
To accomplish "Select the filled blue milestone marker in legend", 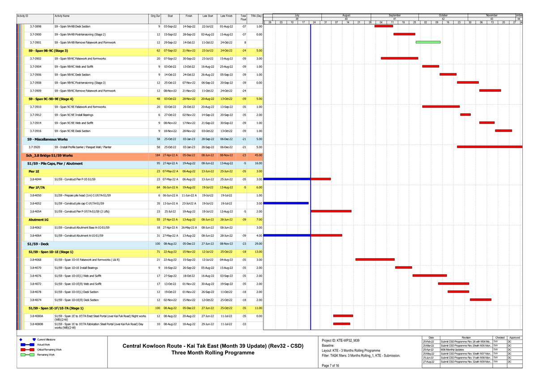I will pyautogui.click(x=34, y=339).
